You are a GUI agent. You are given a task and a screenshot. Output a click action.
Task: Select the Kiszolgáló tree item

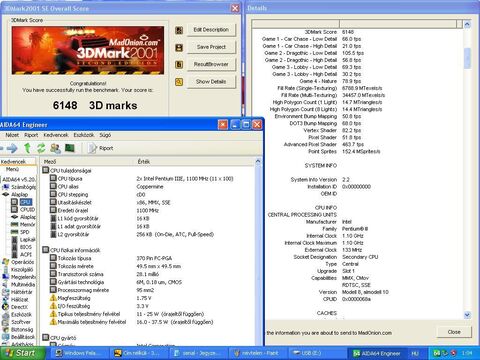[x=19, y=269]
